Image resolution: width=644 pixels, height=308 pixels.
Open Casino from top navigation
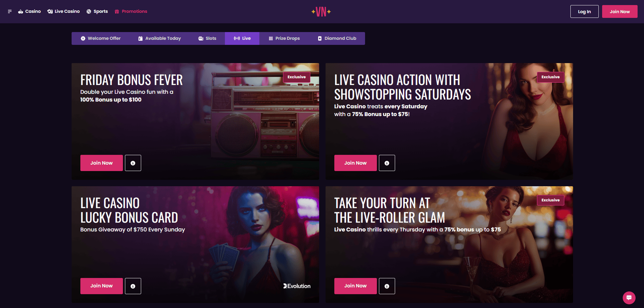click(x=29, y=11)
